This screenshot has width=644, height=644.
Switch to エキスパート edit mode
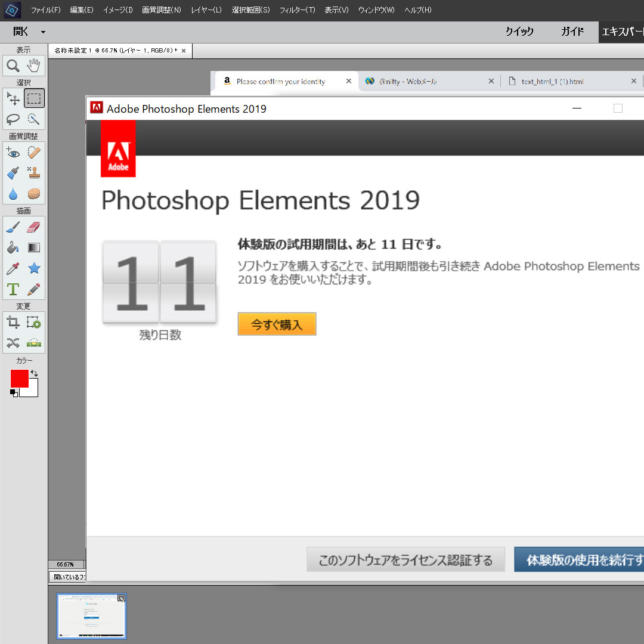[621, 32]
